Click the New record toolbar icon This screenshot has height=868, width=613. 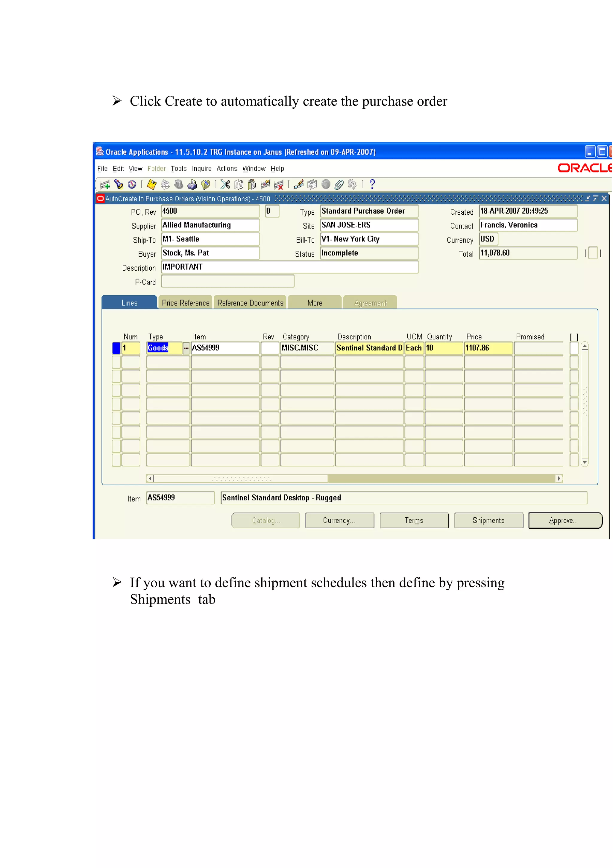pyautogui.click(x=105, y=185)
